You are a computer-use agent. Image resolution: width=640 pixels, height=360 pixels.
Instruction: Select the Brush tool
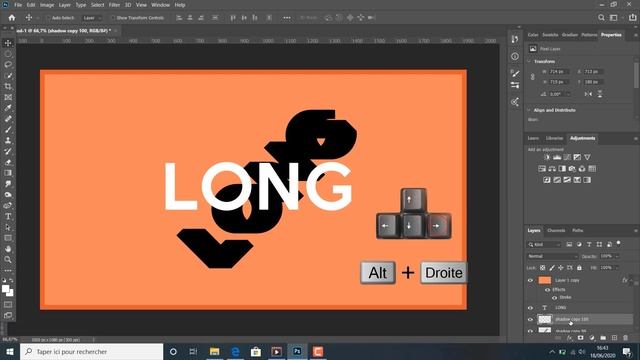8,129
